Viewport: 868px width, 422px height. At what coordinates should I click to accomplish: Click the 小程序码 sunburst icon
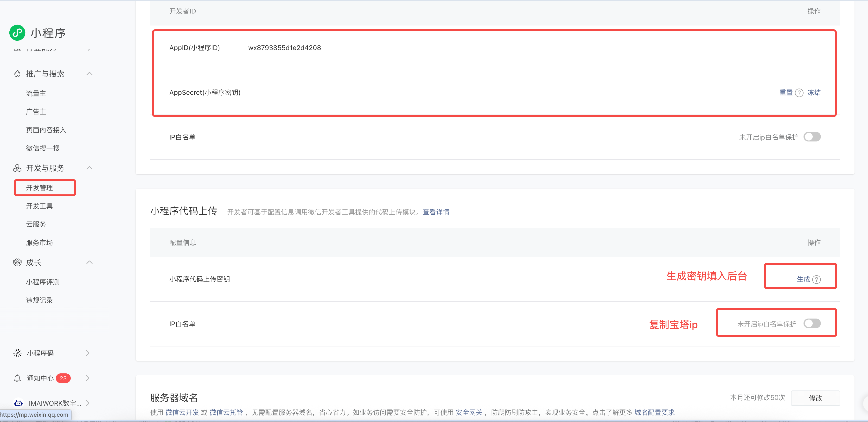pyautogui.click(x=17, y=353)
